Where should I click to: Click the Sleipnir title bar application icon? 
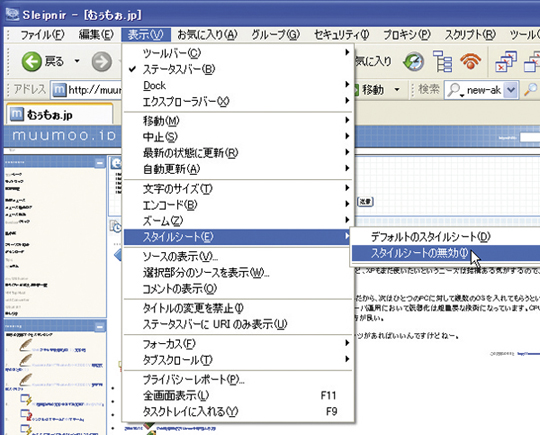[x=13, y=14]
